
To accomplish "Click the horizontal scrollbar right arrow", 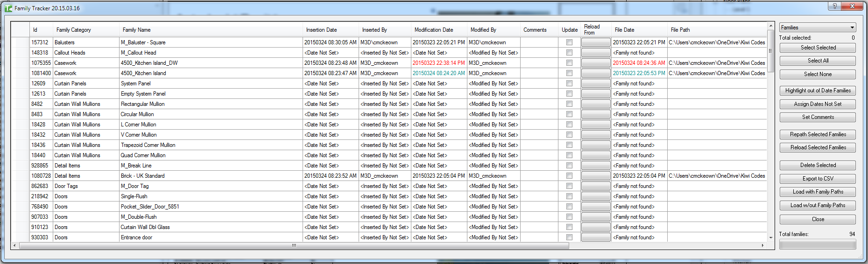I will (763, 245).
